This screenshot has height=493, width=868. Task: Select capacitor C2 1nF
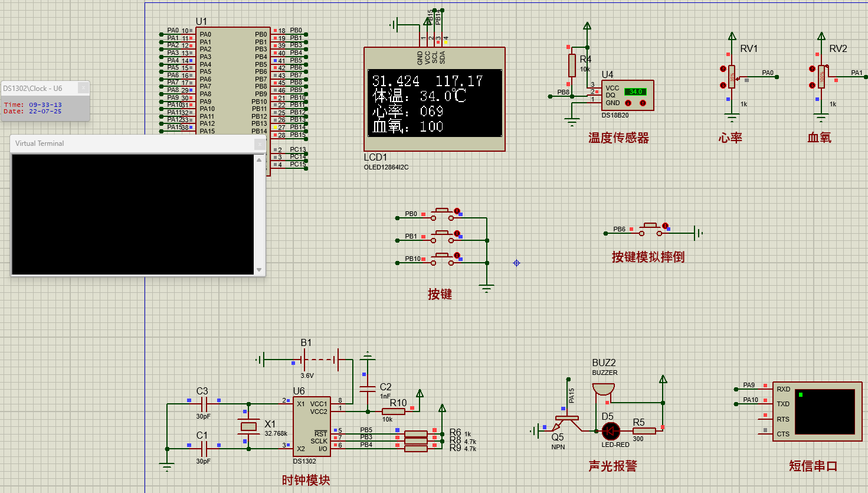[x=368, y=390]
